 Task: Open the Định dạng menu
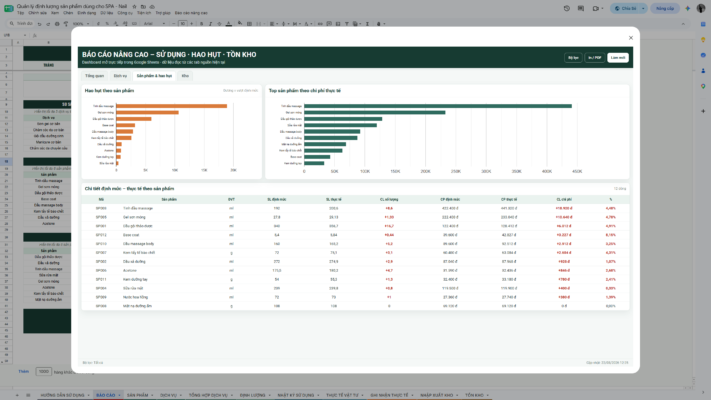click(87, 13)
